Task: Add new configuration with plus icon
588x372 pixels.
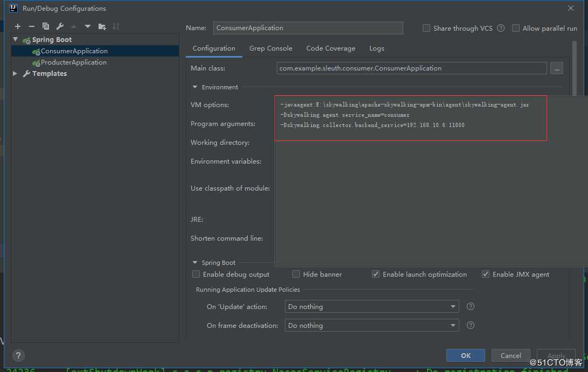Action: (x=18, y=26)
